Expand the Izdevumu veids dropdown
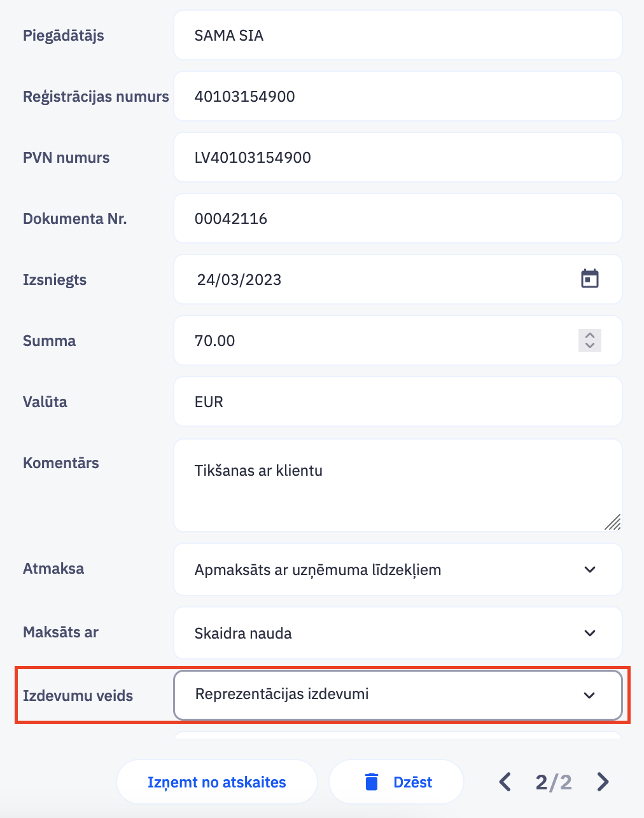The height and width of the screenshot is (818, 644). pyautogui.click(x=589, y=695)
